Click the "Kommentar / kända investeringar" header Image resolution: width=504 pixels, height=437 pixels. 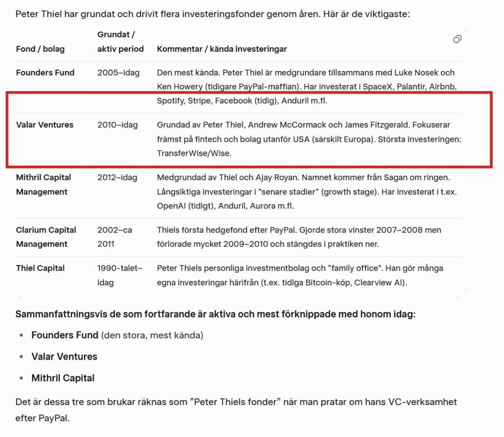[x=222, y=49]
